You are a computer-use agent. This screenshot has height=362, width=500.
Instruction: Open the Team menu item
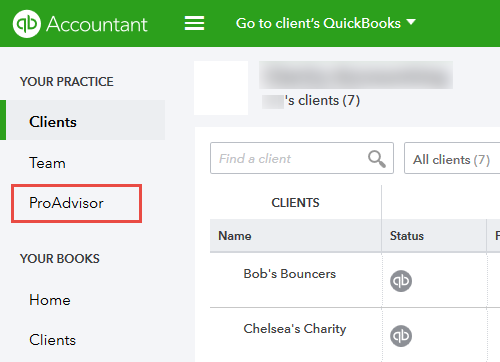[47, 163]
